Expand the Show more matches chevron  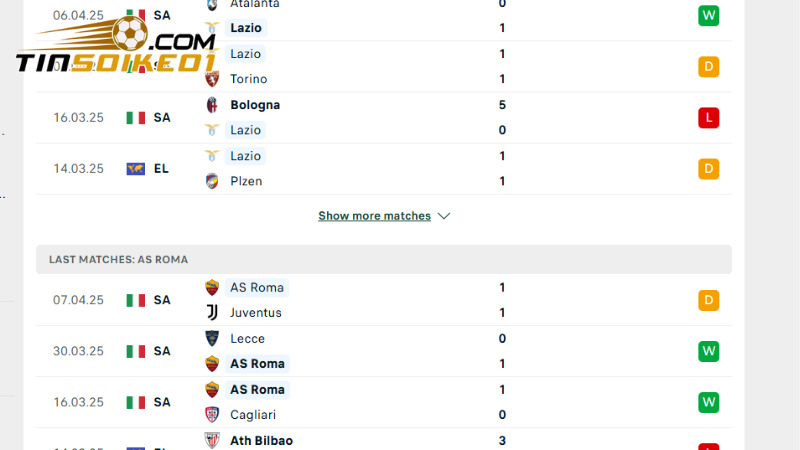(444, 216)
